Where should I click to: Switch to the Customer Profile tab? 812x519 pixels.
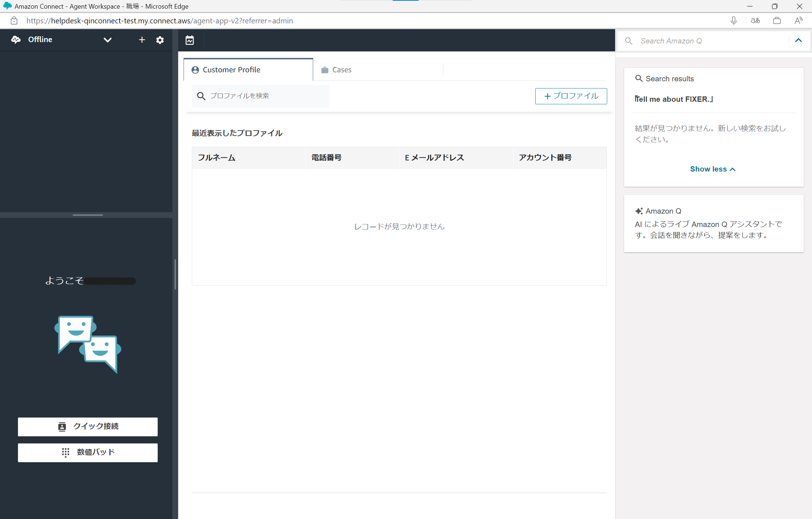point(248,70)
